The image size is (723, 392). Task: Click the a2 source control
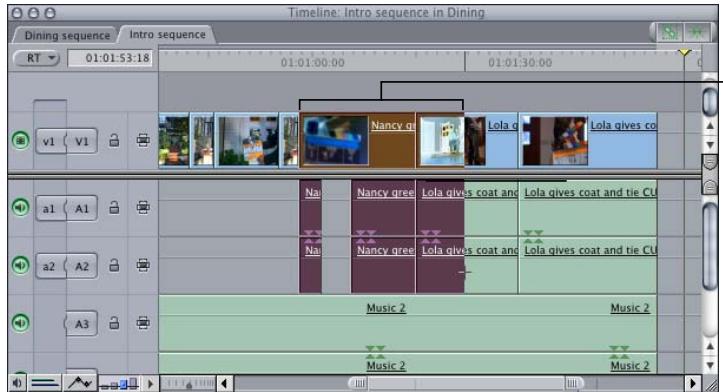coord(49,266)
